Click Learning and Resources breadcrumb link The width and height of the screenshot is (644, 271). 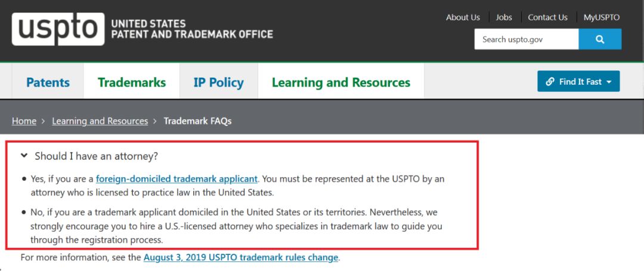tap(100, 121)
